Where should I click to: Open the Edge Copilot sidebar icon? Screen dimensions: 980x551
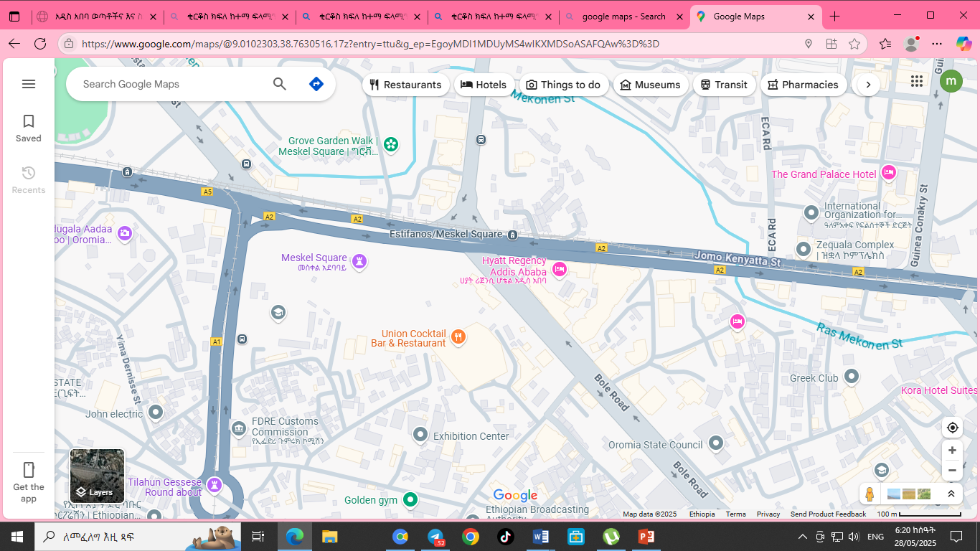coord(964,44)
